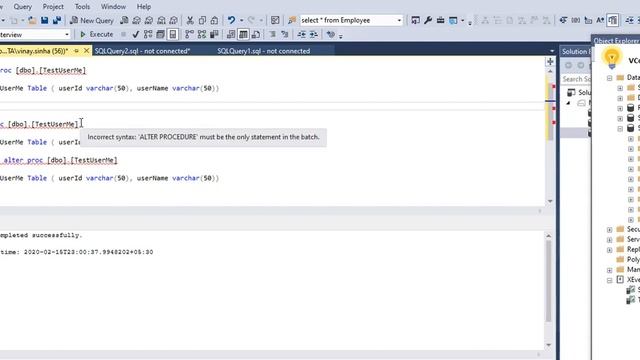
Task: Select Results to Grid option
Action: pos(243,35)
